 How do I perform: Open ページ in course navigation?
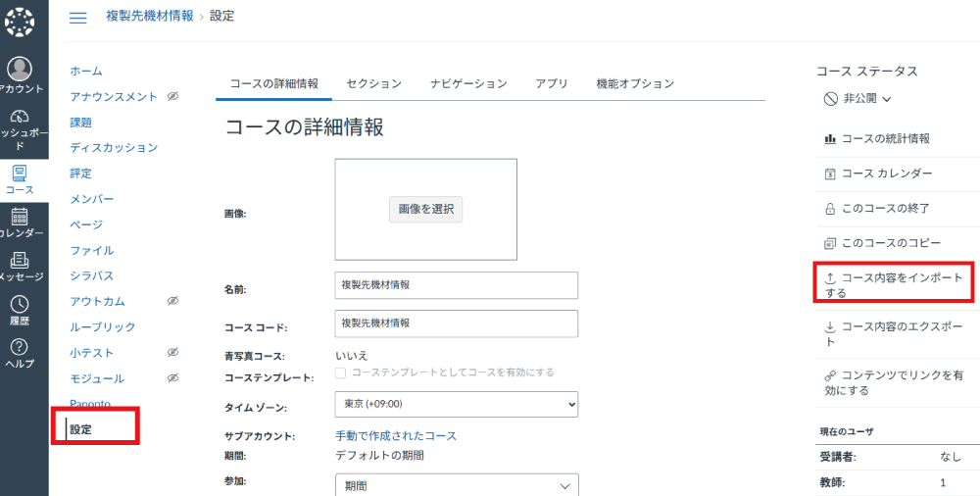[x=86, y=224]
